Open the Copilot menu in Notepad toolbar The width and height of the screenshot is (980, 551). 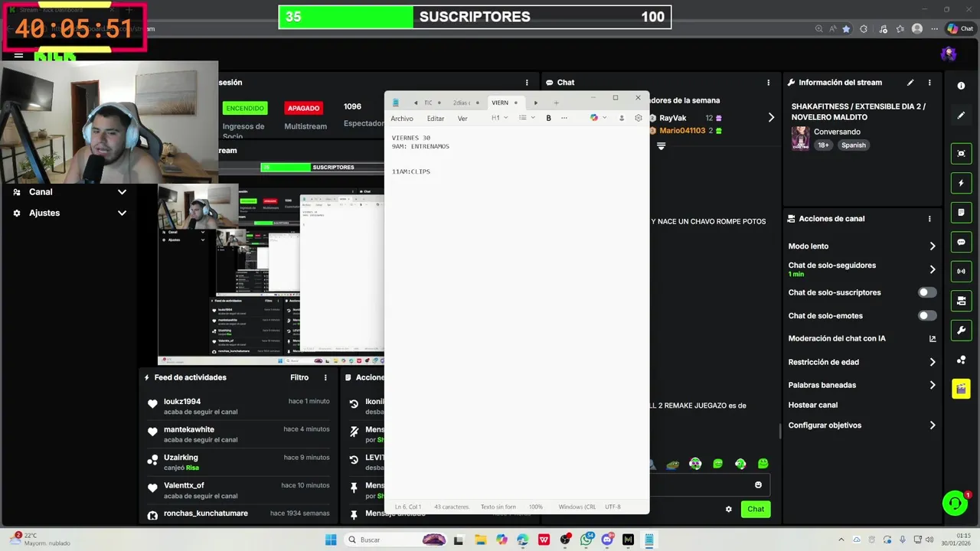pyautogui.click(x=597, y=118)
